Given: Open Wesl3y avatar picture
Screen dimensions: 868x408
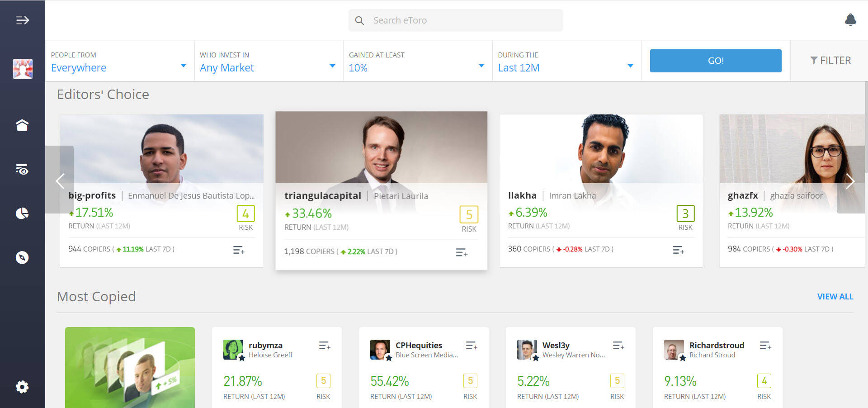Looking at the screenshot, I should click(527, 350).
